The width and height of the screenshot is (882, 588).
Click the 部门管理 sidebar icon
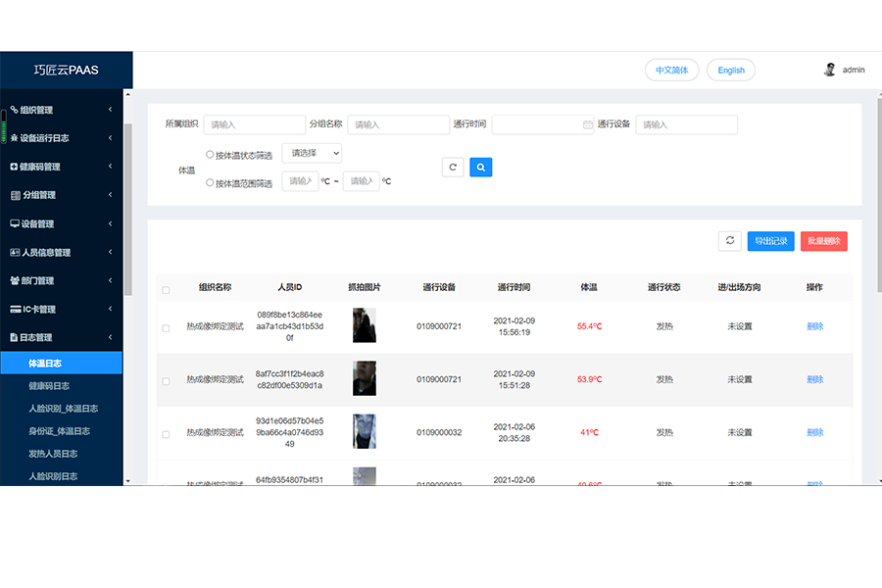point(15,280)
